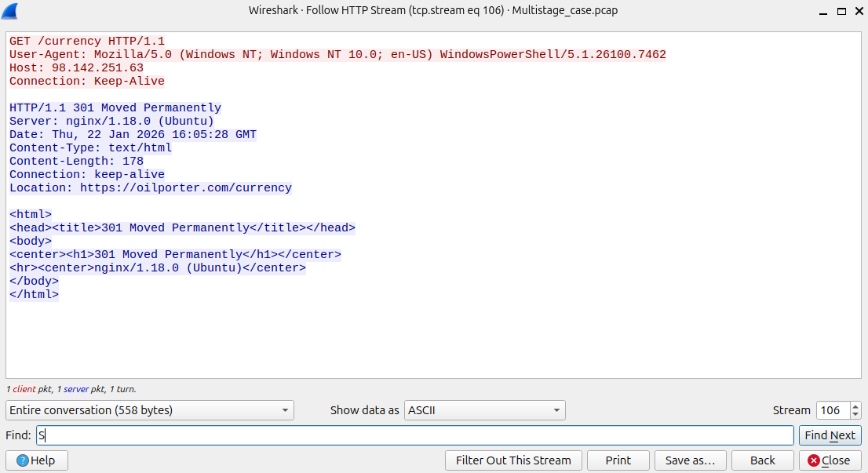Decrement the Stream number with down arrow
The width and height of the screenshot is (868, 473).
(x=855, y=414)
